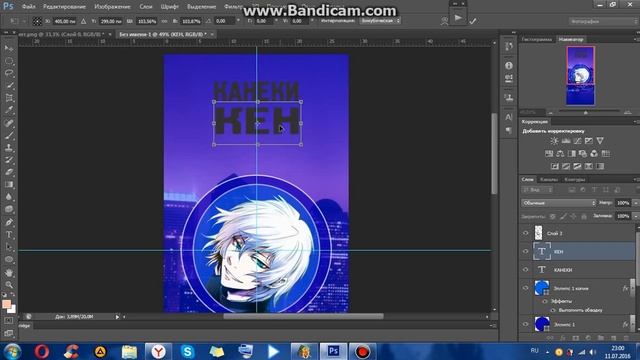640x360 pixels.
Task: Open the layer opacity slider arrow
Action: (x=636, y=203)
